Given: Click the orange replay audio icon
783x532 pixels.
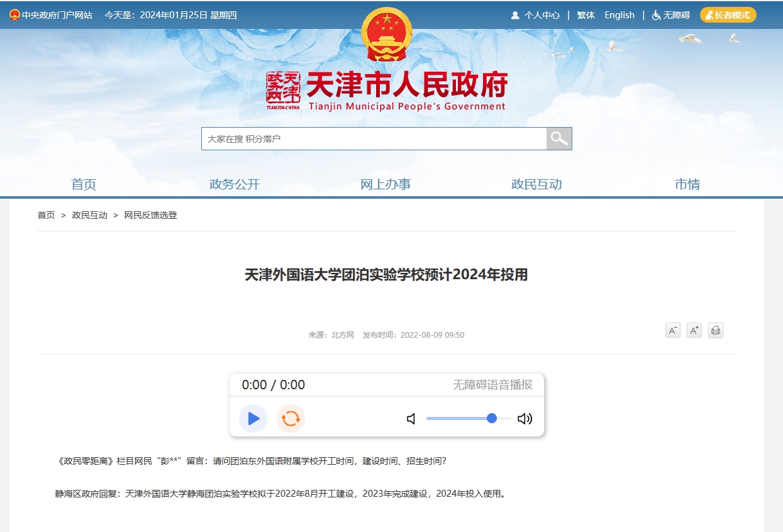Looking at the screenshot, I should click(x=291, y=419).
